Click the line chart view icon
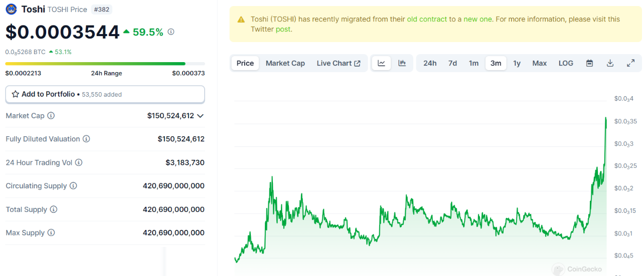 tap(381, 63)
